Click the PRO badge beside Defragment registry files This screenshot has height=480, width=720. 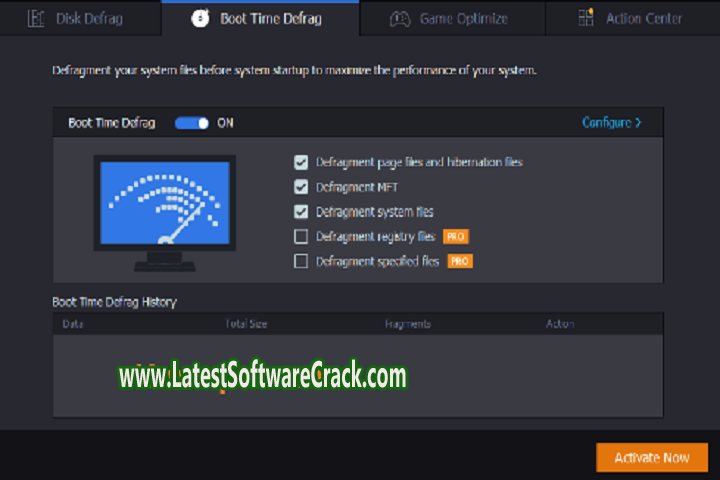click(456, 237)
